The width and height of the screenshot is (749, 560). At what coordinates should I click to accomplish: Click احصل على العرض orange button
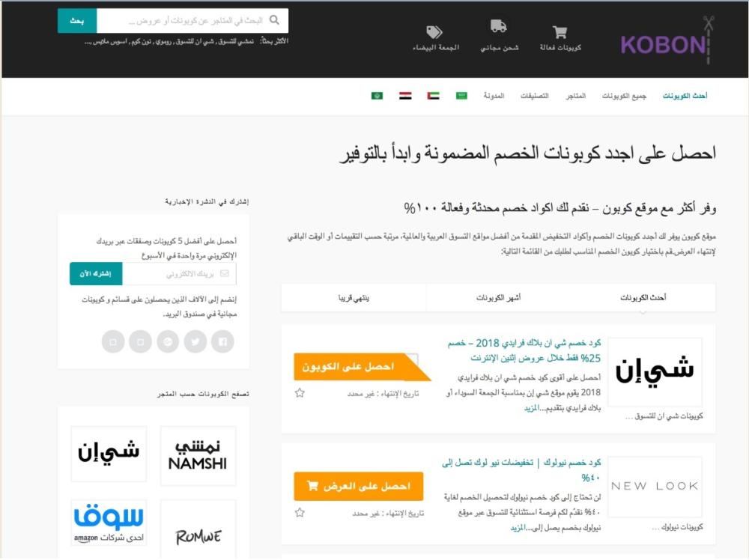pos(358,487)
